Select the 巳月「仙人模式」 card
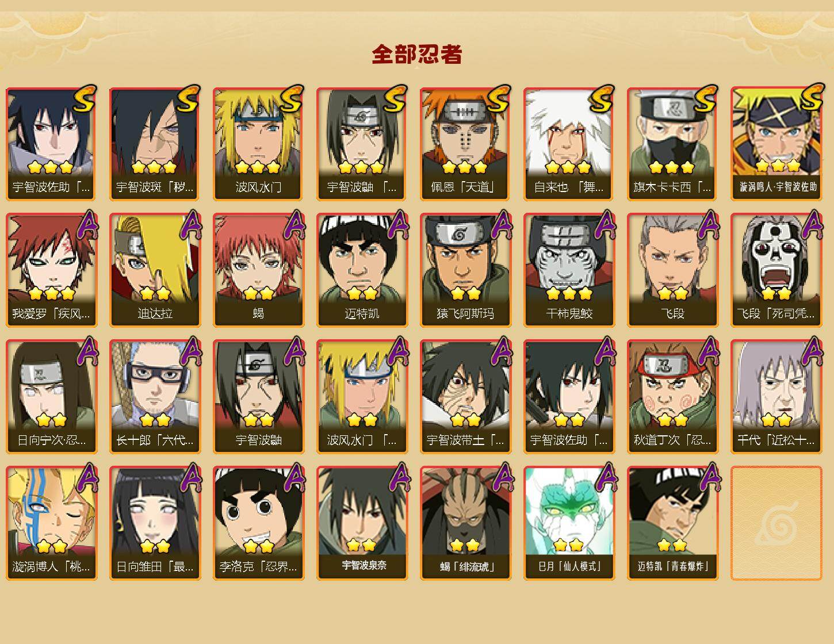 [x=569, y=523]
